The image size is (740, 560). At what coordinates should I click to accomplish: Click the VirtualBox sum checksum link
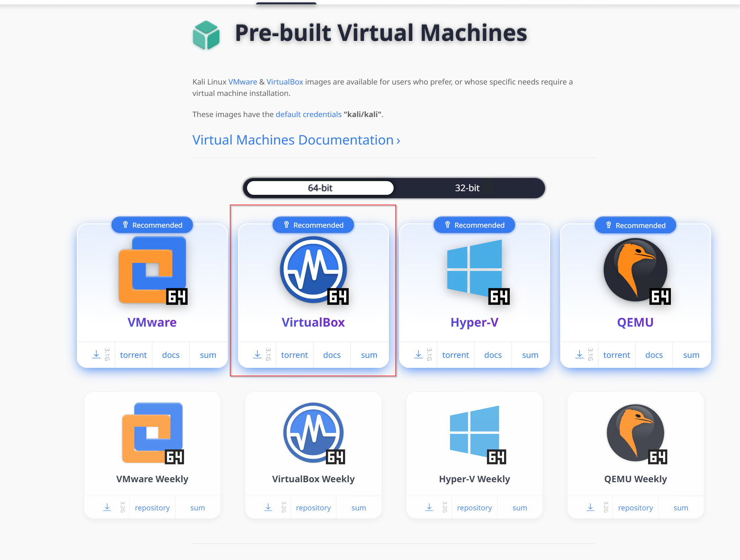click(x=369, y=354)
